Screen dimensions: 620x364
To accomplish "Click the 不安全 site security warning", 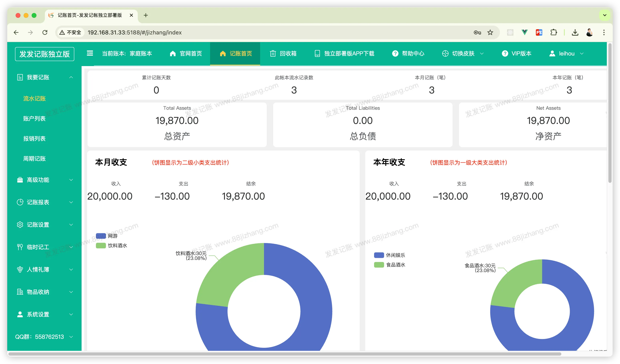I will (70, 32).
